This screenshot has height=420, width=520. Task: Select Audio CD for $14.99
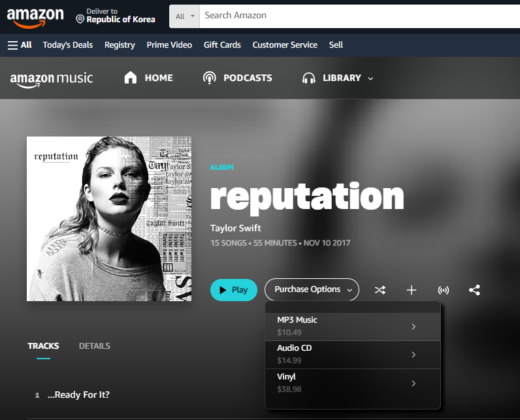[353, 355]
